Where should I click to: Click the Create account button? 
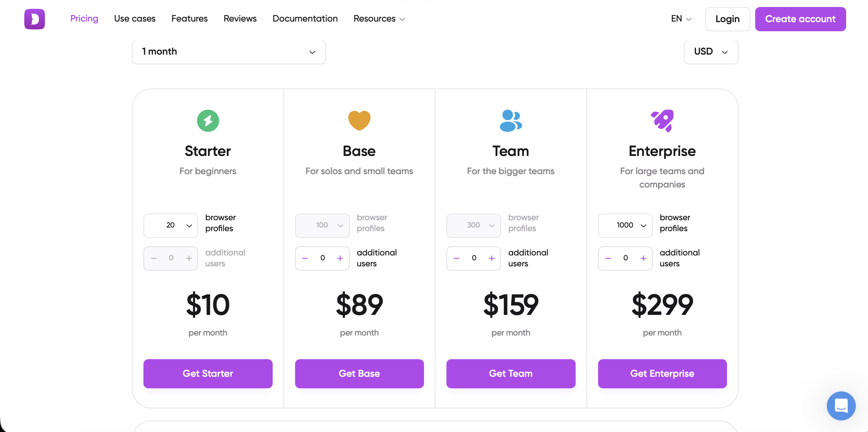point(800,19)
